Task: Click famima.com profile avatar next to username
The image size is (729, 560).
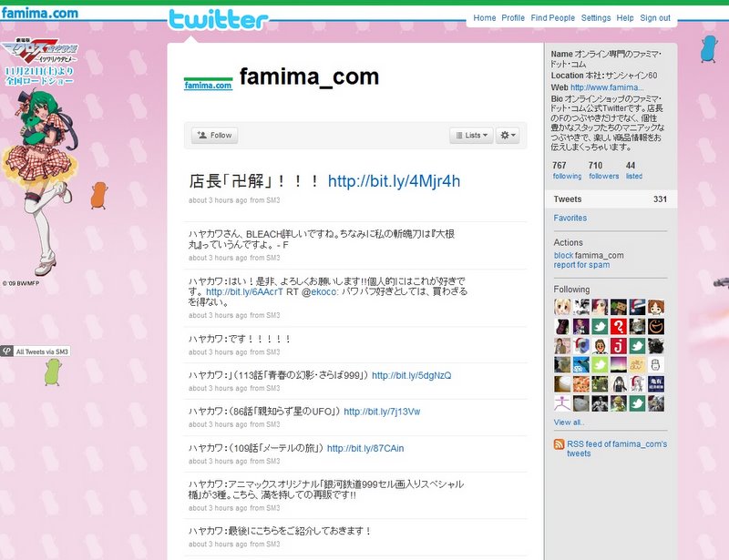Action: click(x=208, y=83)
